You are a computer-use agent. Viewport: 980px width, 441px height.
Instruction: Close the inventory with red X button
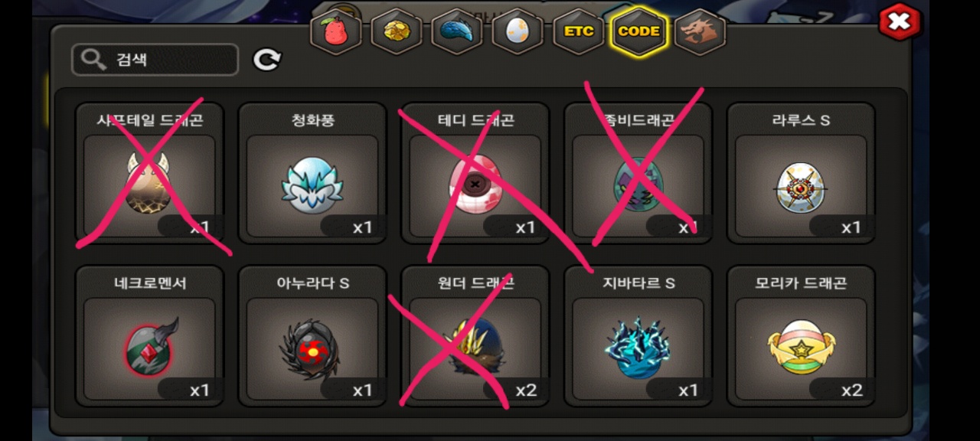pos(900,21)
